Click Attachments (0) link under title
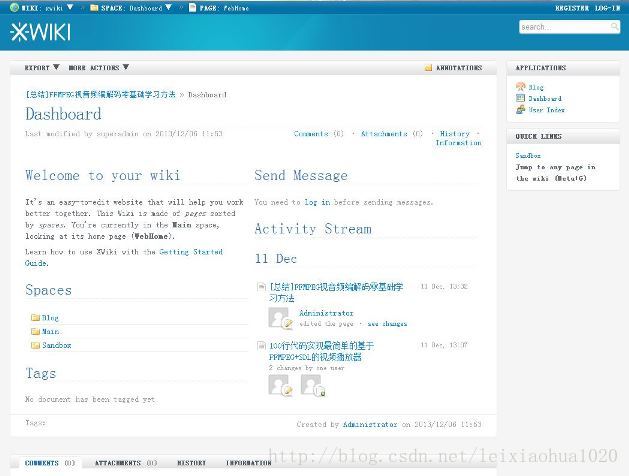Screen dimensions: 629x476 coord(392,134)
